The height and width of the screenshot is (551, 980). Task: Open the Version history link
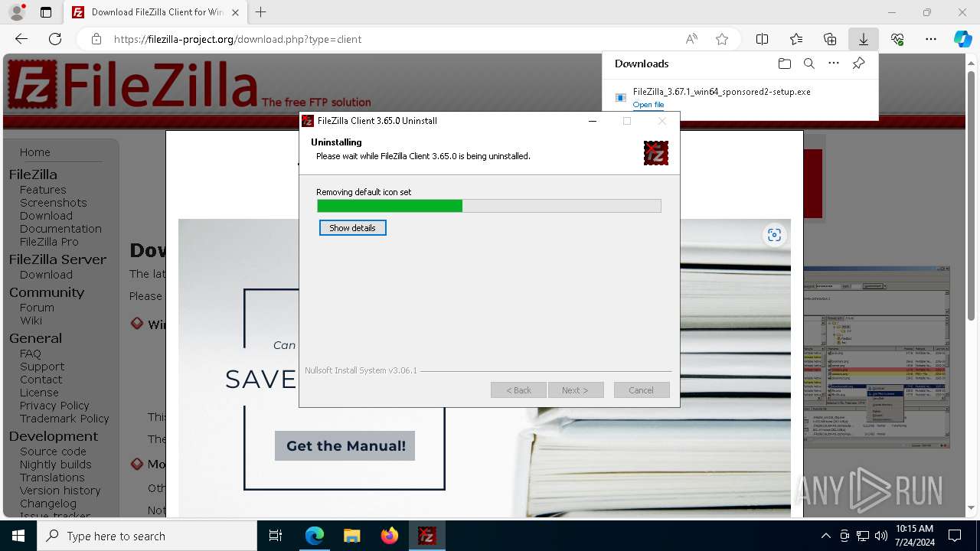pyautogui.click(x=60, y=491)
